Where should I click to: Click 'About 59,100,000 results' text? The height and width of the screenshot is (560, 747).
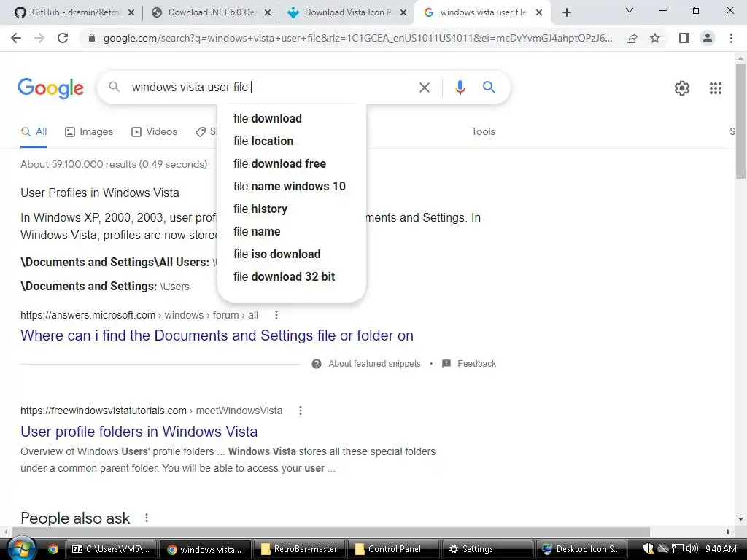pyautogui.click(x=114, y=164)
